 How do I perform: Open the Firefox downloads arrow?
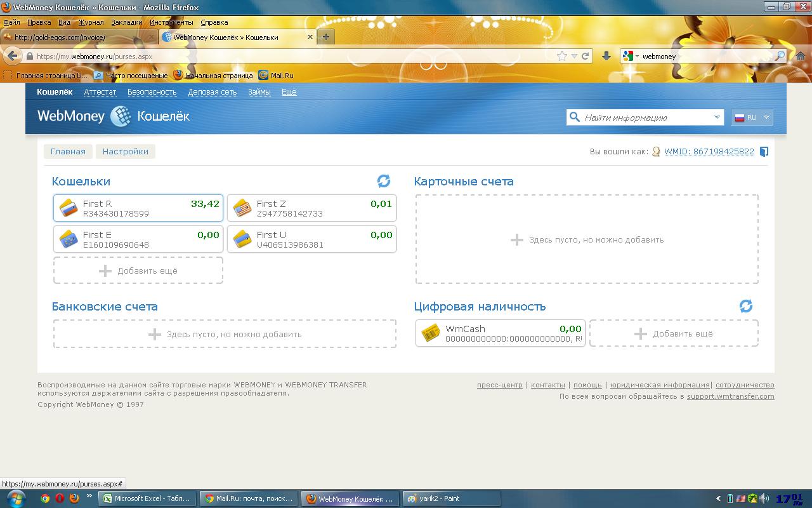tap(606, 56)
